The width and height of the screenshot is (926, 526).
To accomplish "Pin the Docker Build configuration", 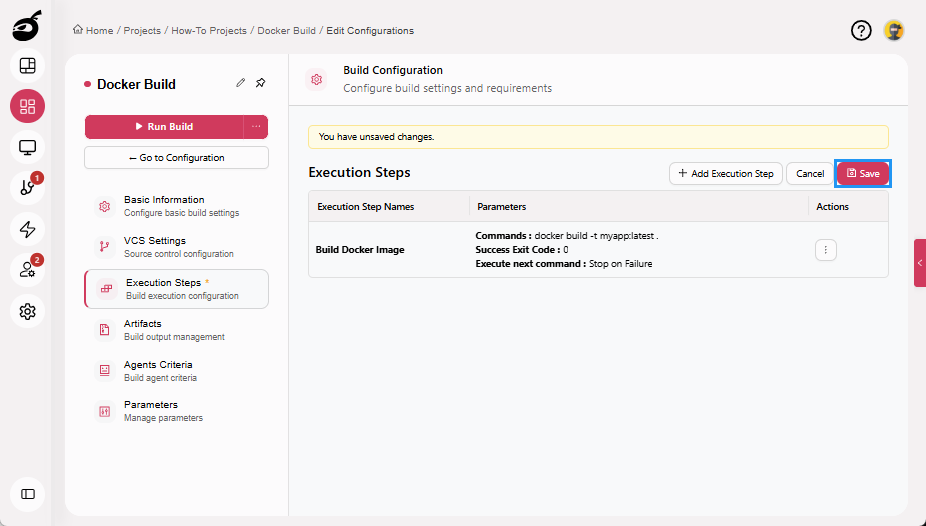I will 260,83.
